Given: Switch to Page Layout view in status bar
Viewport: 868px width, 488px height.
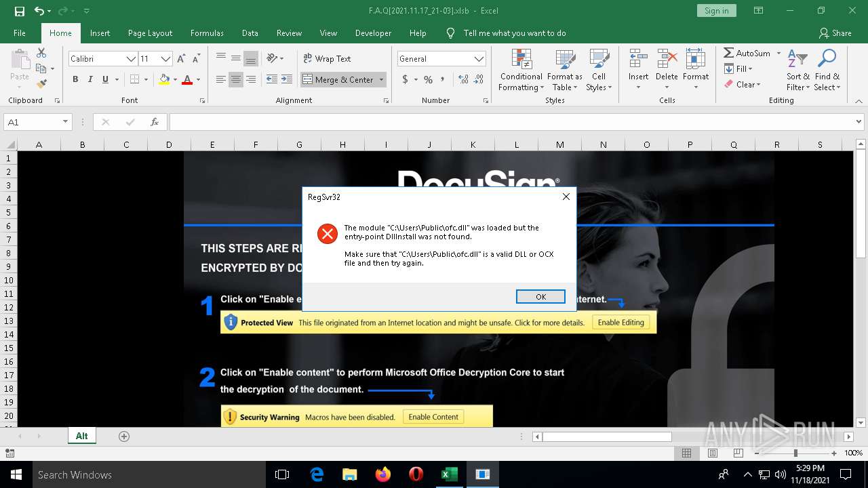Looking at the screenshot, I should point(713,453).
